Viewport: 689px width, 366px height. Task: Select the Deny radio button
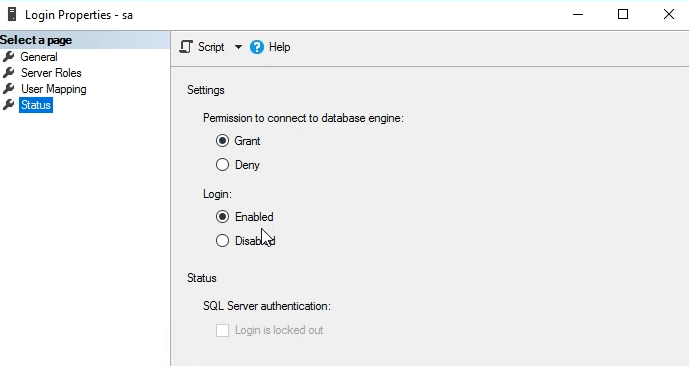pos(222,165)
